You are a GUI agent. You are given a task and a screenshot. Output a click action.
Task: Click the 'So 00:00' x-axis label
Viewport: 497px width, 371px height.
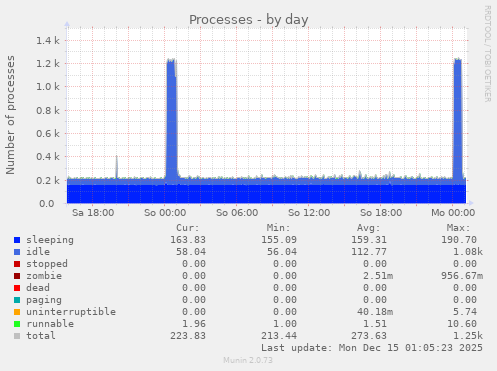tap(165, 213)
